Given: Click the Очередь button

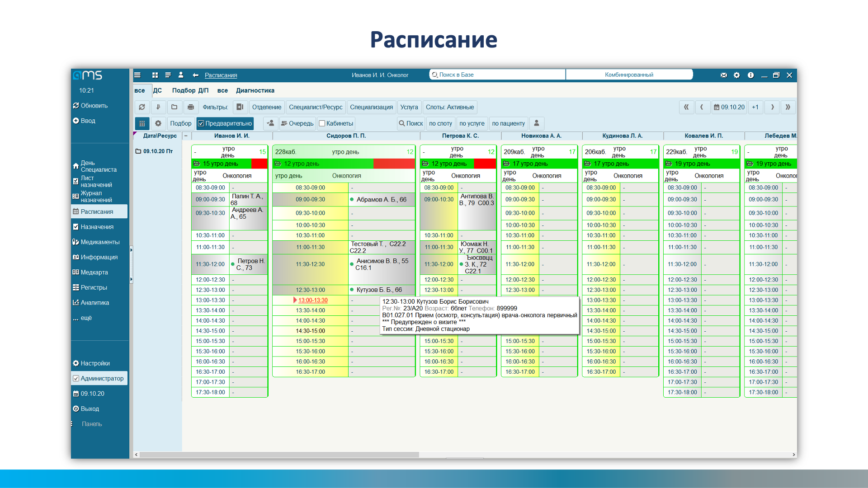Looking at the screenshot, I should (x=297, y=123).
